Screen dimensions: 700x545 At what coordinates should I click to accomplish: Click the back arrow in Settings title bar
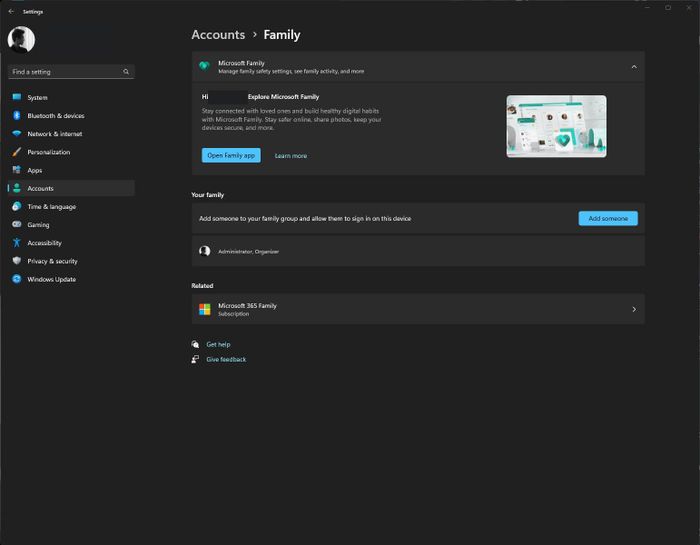pos(11,12)
